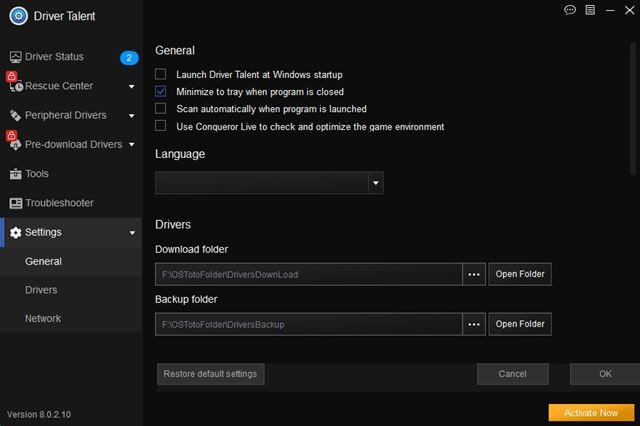
Task: Click the blue badge showing 2 updates
Action: [x=129, y=58]
